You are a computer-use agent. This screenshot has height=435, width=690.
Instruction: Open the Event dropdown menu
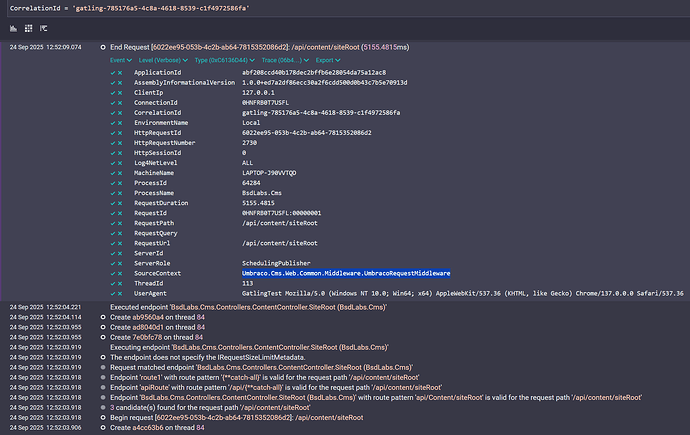click(123, 60)
